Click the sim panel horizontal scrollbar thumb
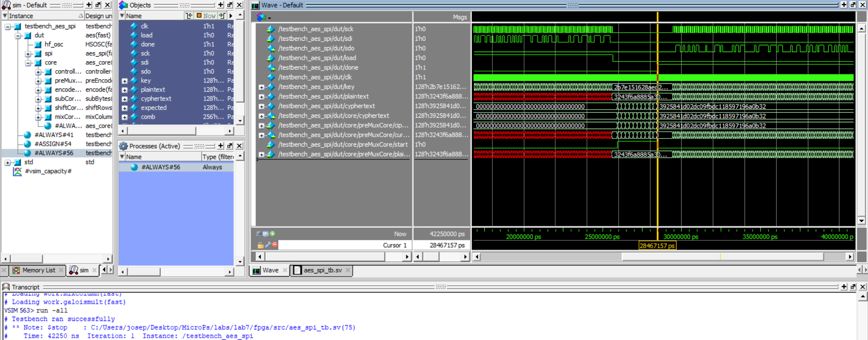The image size is (868, 340). [x=26, y=259]
